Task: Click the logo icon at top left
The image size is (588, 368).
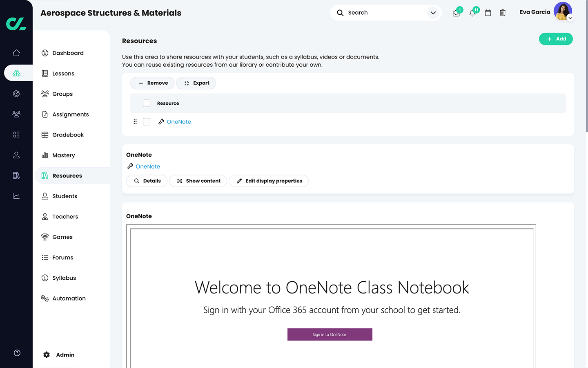Action: pyautogui.click(x=16, y=24)
